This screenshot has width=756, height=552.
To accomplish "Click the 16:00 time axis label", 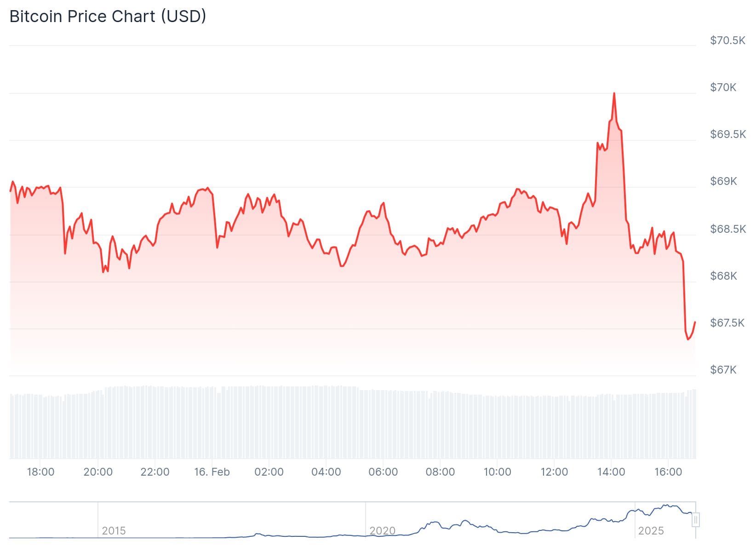I will [668, 472].
